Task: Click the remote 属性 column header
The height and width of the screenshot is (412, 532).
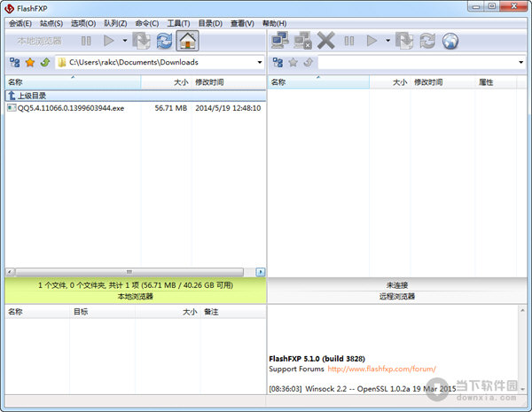Action: [x=496, y=82]
